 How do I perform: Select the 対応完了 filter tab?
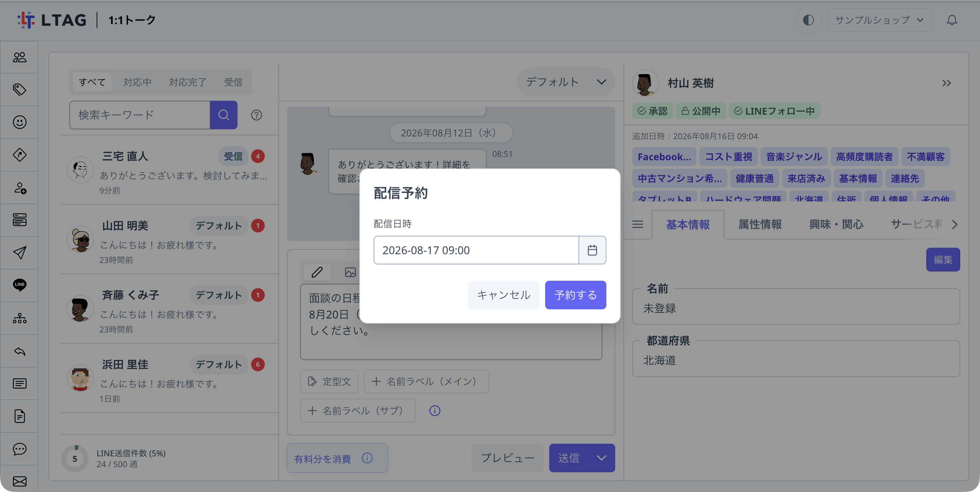point(187,82)
